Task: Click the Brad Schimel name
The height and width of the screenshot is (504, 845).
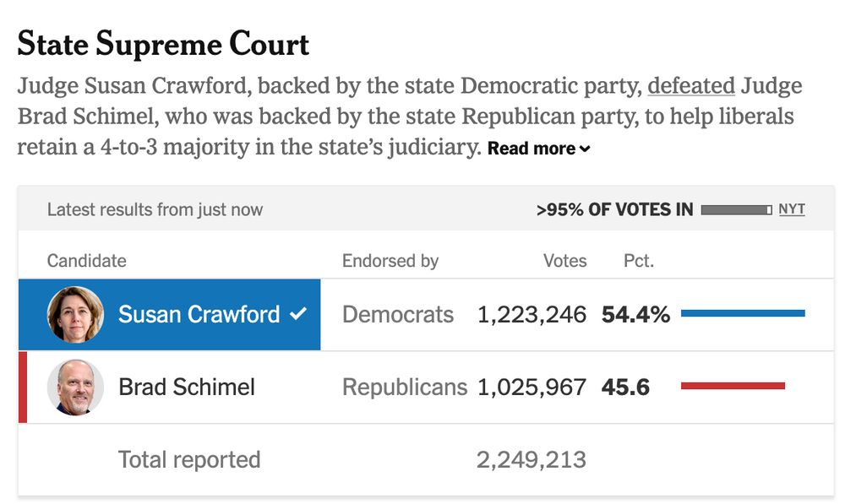Action: [187, 387]
